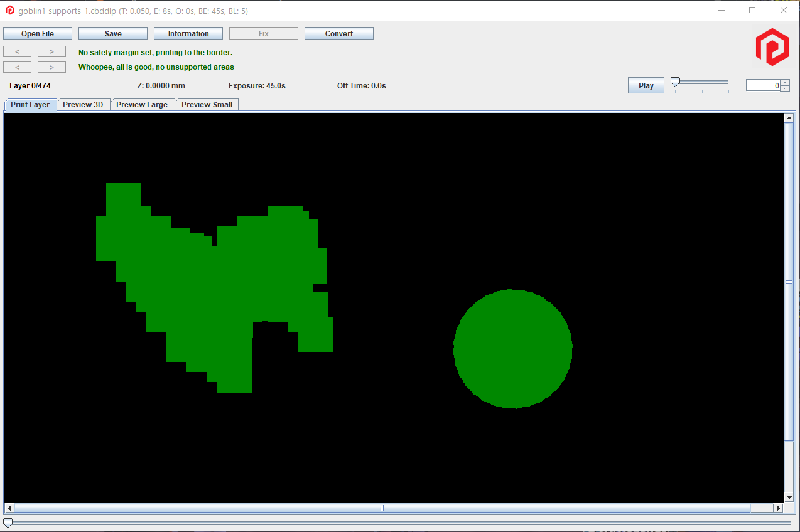Increment the layer number spinner up arrow

pos(784,82)
